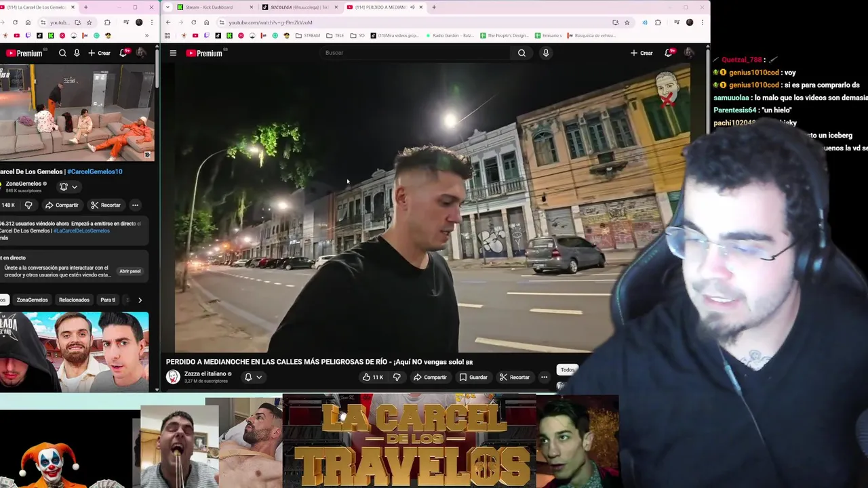
Task: Click Guardar button under the video
Action: click(x=473, y=377)
